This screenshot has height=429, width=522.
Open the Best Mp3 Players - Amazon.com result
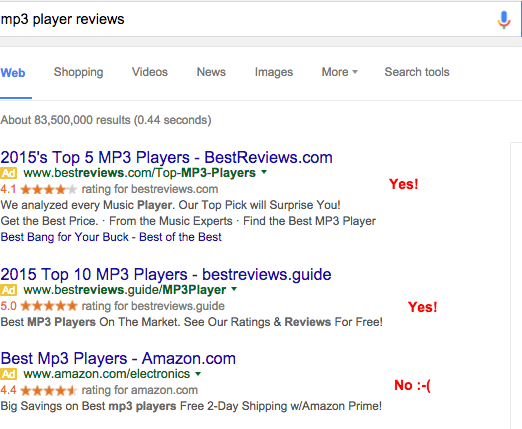point(118,359)
